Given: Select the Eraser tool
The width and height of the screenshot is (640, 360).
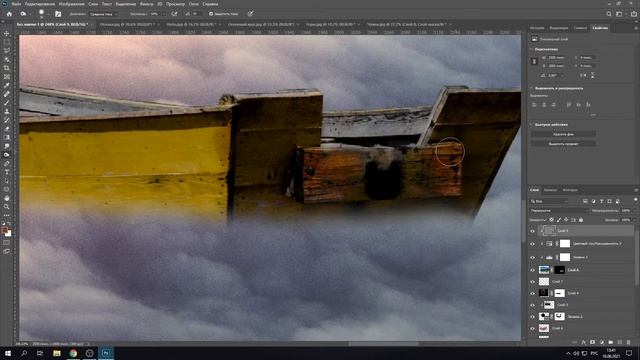Looking at the screenshot, I should [7, 129].
